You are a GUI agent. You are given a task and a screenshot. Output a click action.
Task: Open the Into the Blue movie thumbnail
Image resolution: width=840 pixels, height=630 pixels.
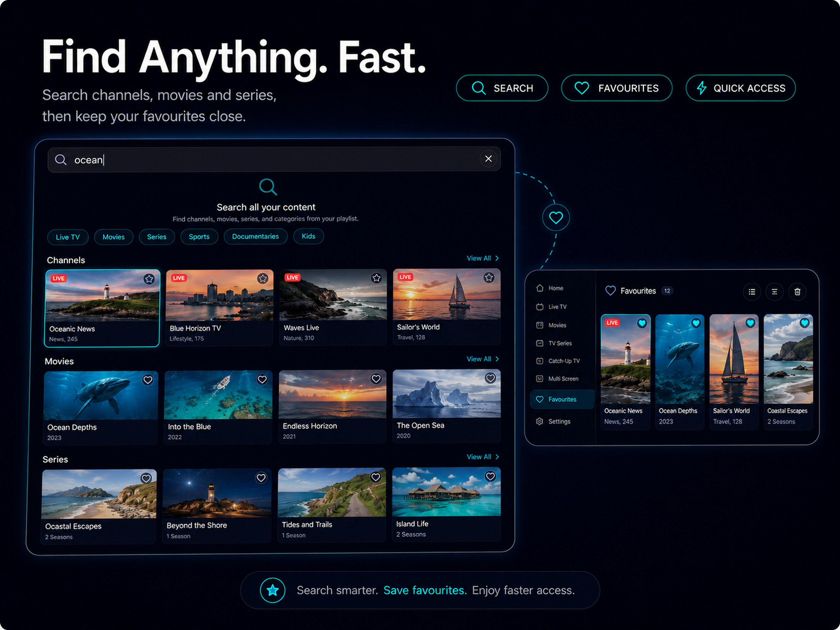[x=218, y=395]
